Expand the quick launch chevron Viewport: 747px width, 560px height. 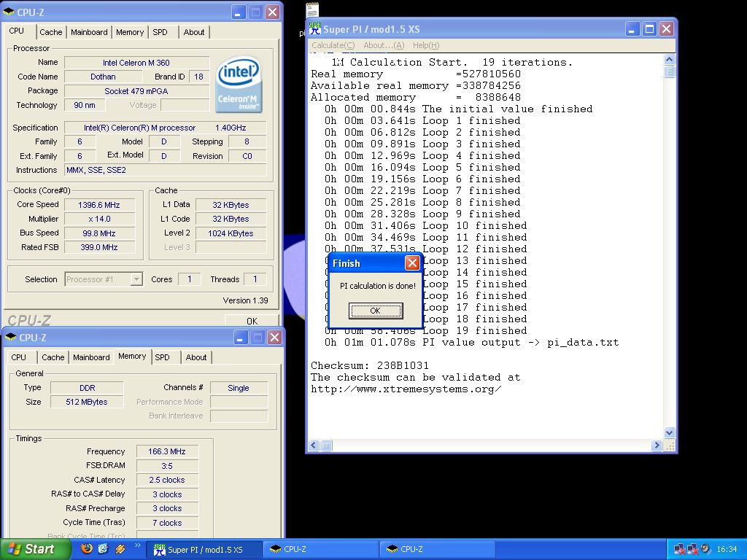point(137,545)
